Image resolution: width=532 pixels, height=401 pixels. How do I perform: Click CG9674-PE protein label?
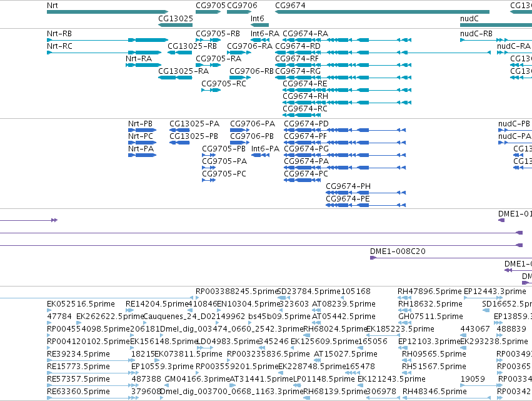pos(348,199)
